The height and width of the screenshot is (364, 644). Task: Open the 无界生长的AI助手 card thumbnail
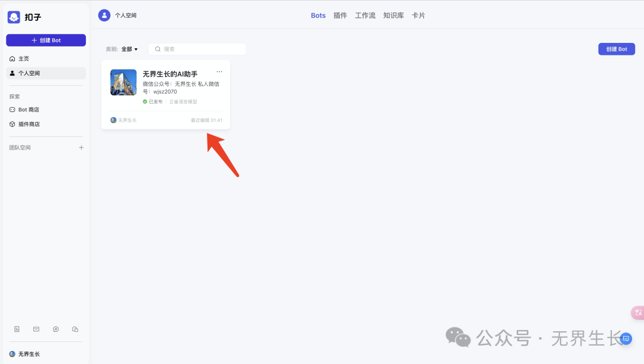123,82
